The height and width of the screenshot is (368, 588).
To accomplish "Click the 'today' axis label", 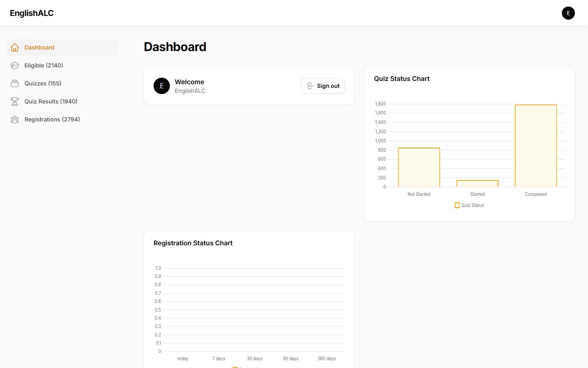I will [x=183, y=359].
